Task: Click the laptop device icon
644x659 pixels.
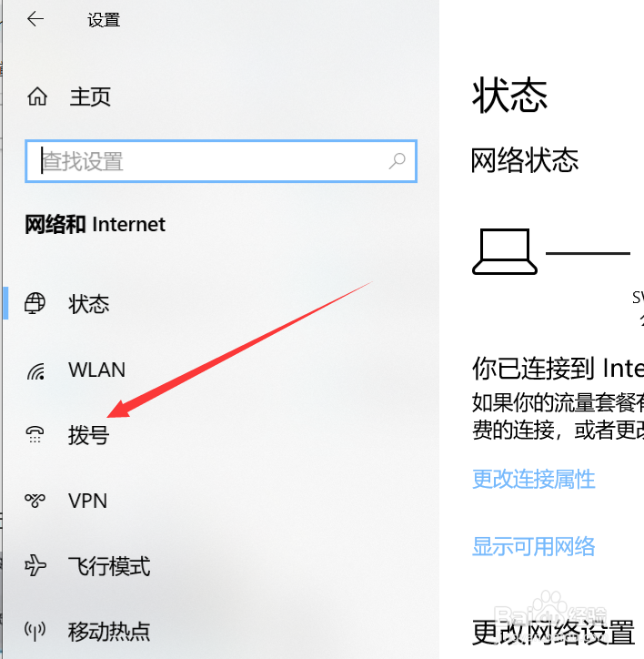Action: 505,252
